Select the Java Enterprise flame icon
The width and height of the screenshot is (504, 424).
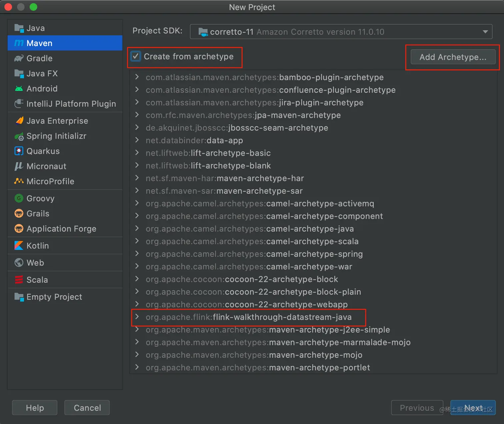(20, 121)
